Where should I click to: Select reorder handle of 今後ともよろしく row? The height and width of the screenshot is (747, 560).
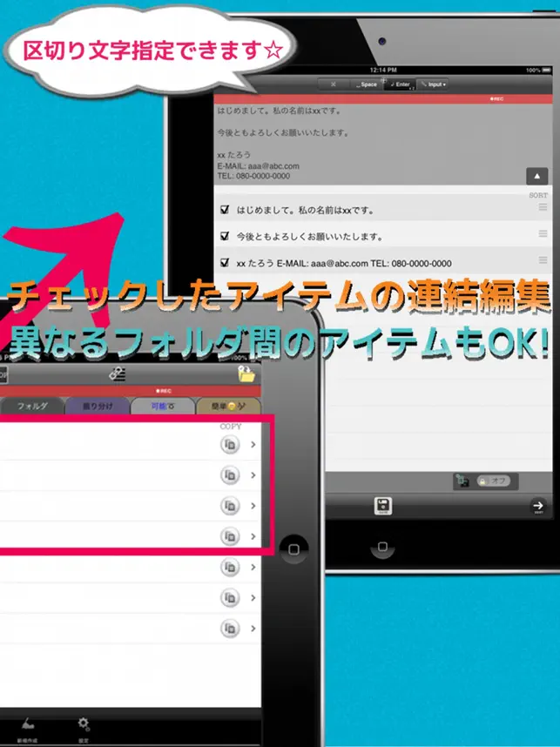pyautogui.click(x=543, y=233)
